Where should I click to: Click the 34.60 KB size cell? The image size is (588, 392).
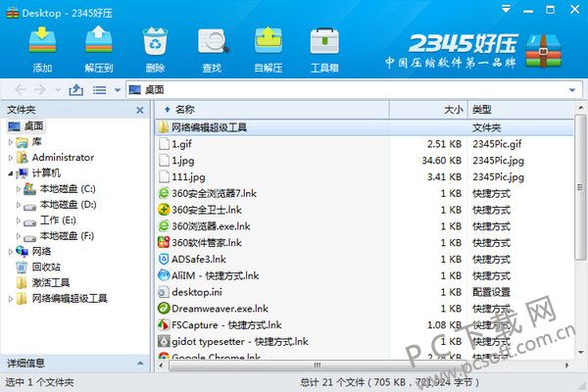[x=441, y=161]
